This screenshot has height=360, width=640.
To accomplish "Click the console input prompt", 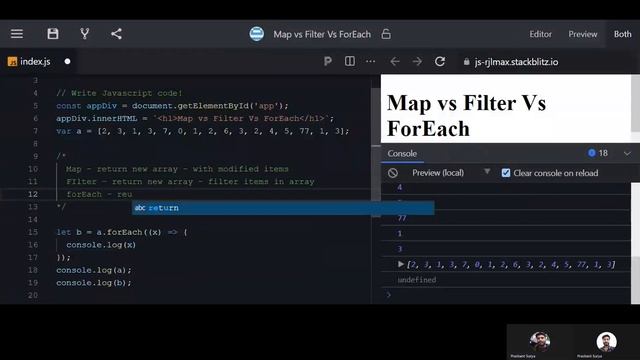I will pos(506,295).
